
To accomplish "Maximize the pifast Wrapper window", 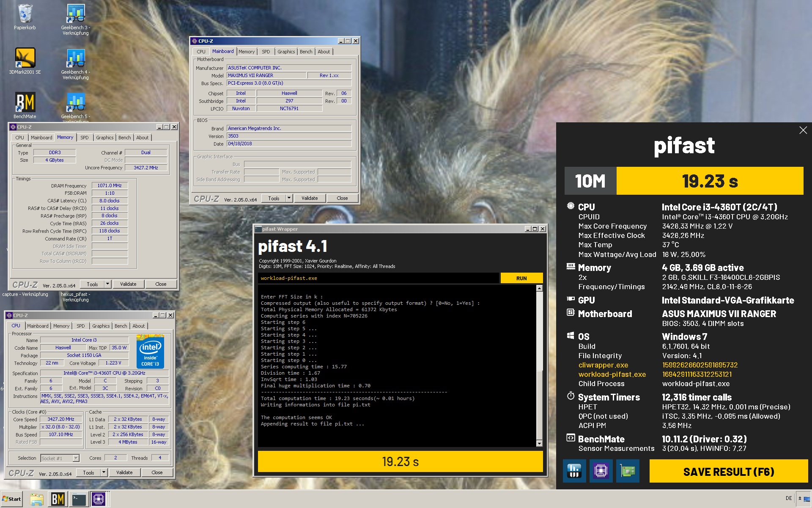I will pyautogui.click(x=535, y=229).
